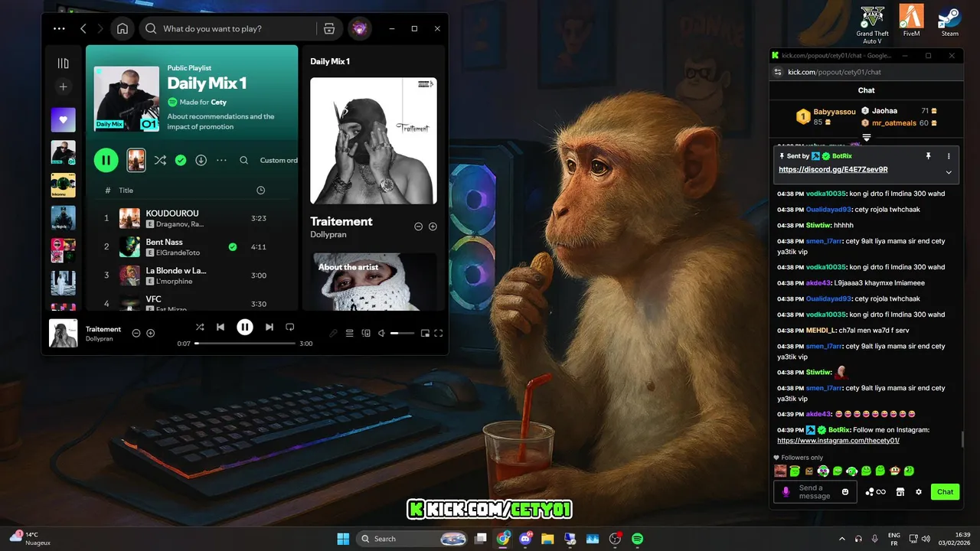Open Spotify Browse icon in search bar
The width and height of the screenshot is (980, 551).
328,28
